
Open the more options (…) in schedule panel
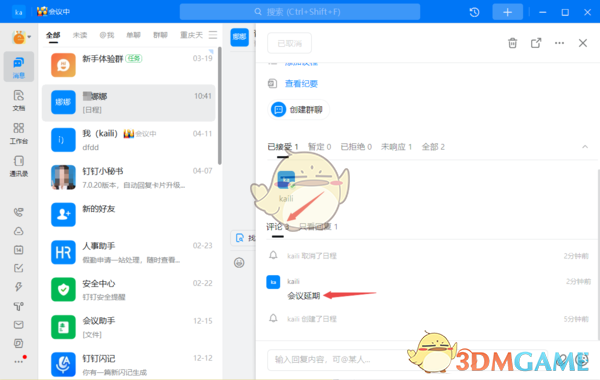pos(559,43)
